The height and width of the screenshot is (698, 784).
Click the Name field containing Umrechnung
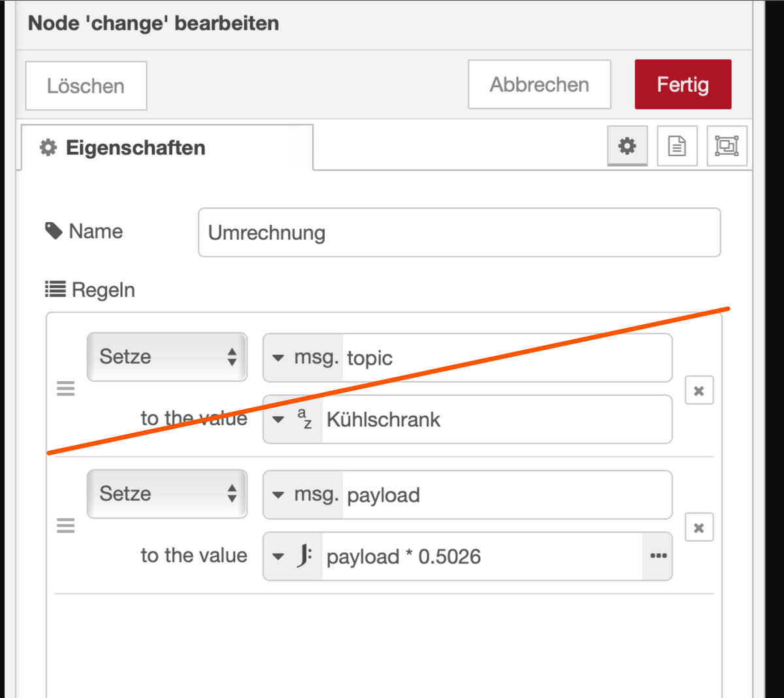(459, 233)
